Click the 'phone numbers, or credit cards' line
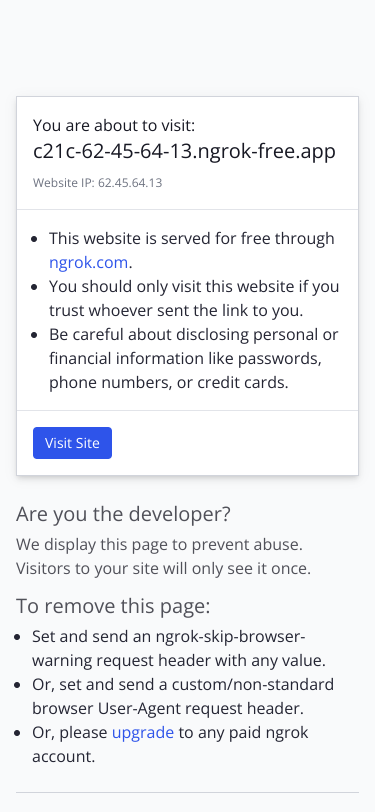The height and width of the screenshot is (812, 375). click(x=169, y=383)
